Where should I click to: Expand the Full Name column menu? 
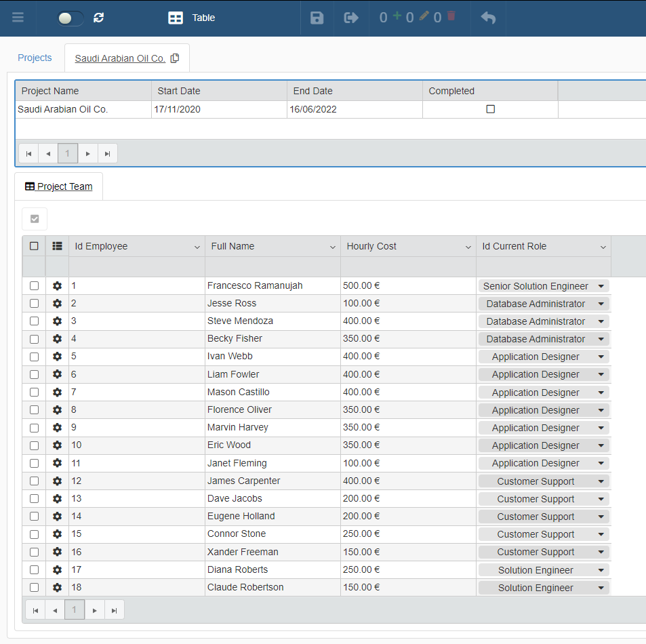[x=332, y=247]
